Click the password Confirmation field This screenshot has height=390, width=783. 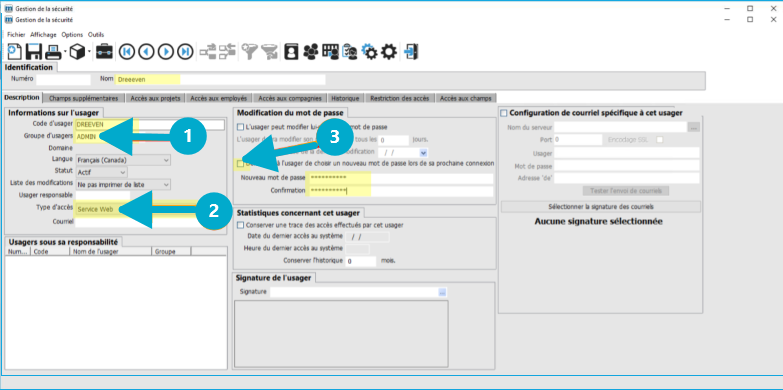click(x=401, y=191)
